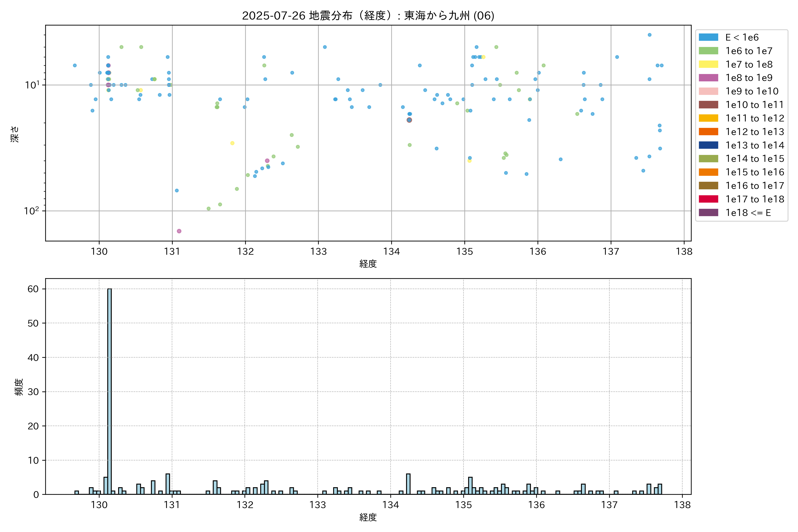Click the tallest histogram bar reaching 60
This screenshot has width=798, height=532.
[109, 390]
